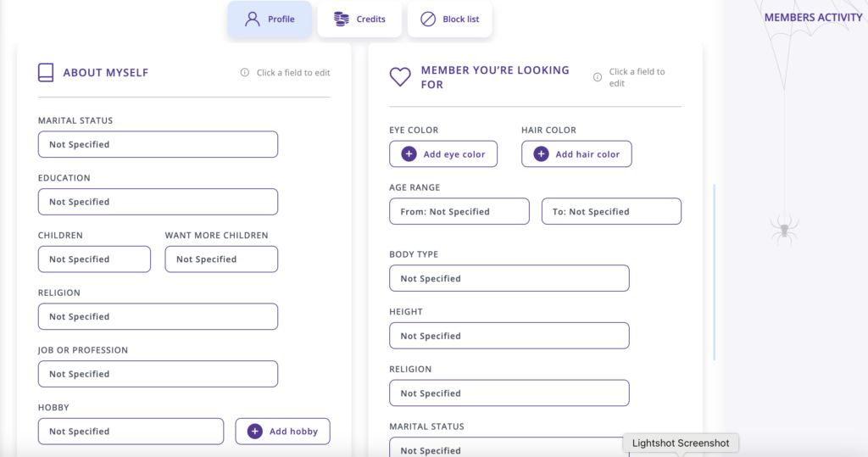This screenshot has width=868, height=457.
Task: Click the page scrollbar on the right
Action: point(715,271)
